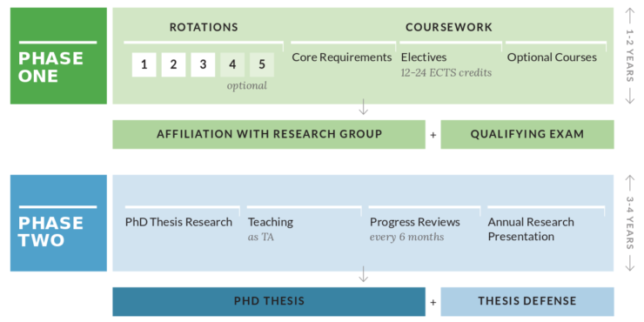
Task: Click the down arrow below Phase Two panel
Action: [363, 275]
